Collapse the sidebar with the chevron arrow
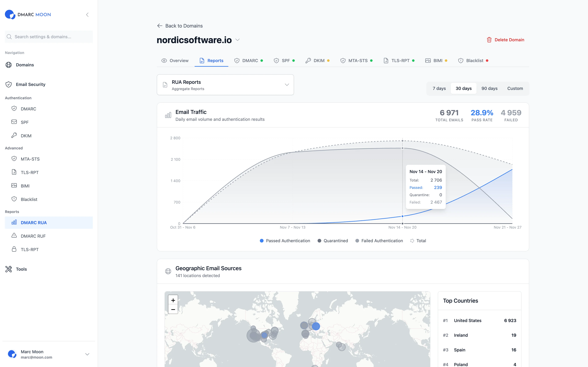The width and height of the screenshot is (588, 367). pos(87,15)
